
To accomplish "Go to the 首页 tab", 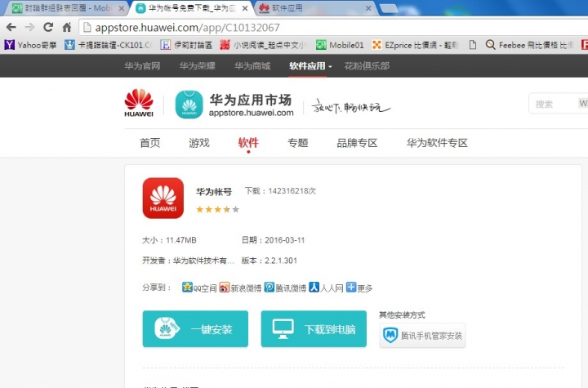I will coord(150,143).
